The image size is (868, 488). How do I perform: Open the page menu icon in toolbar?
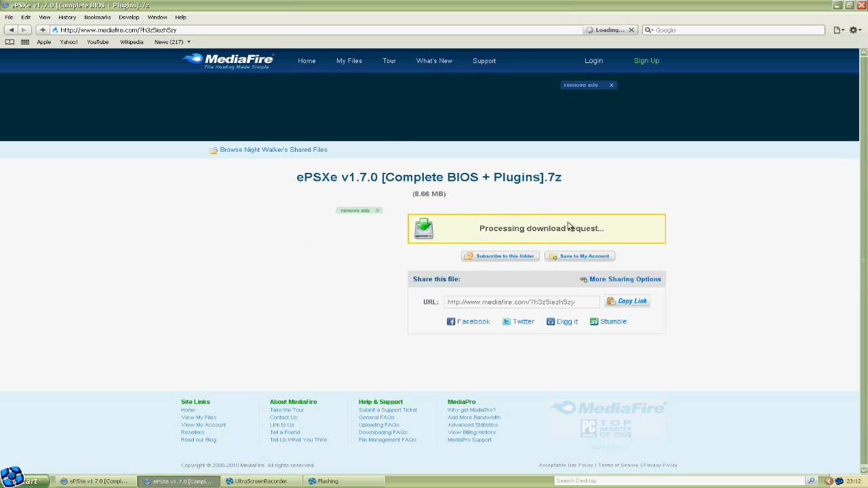click(839, 30)
